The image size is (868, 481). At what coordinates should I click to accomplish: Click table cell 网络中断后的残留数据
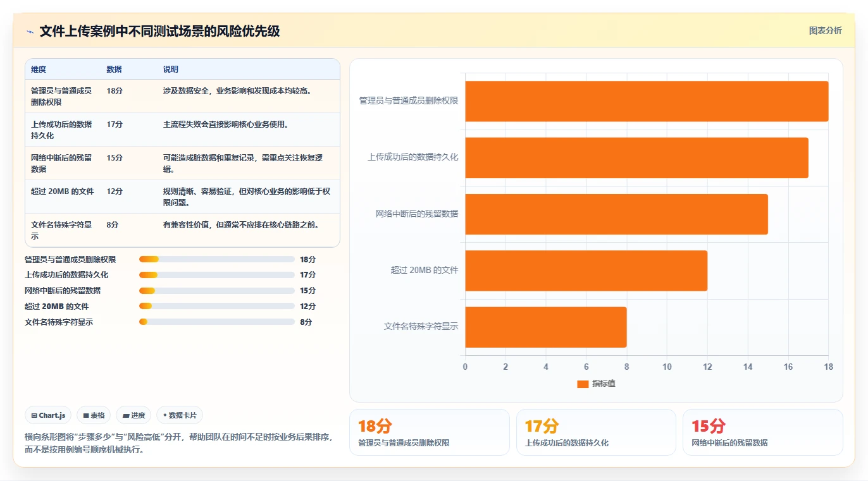tap(61, 163)
